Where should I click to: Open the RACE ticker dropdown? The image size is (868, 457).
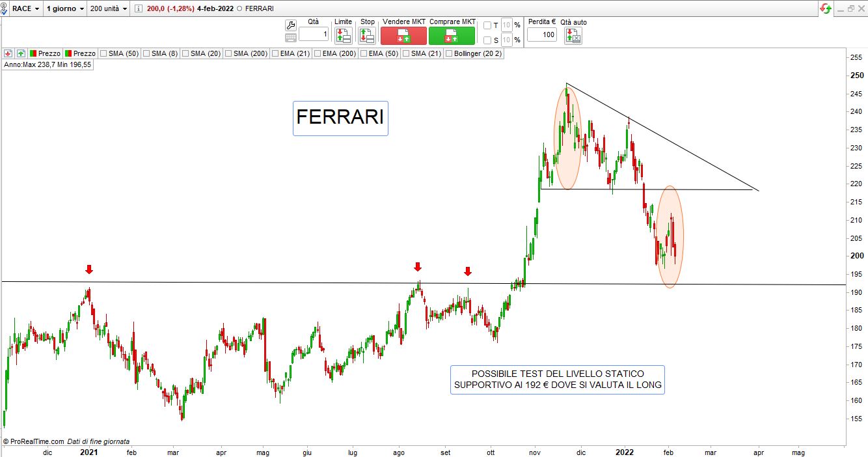click(26, 8)
